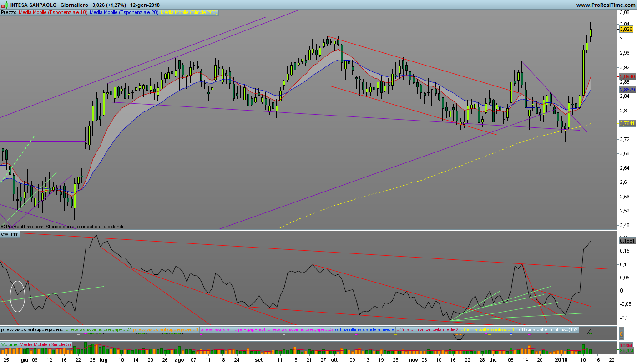The height and width of the screenshot is (364, 637).
Task: Select Media Mobile Esponenziale 10 label
Action: 53,13
